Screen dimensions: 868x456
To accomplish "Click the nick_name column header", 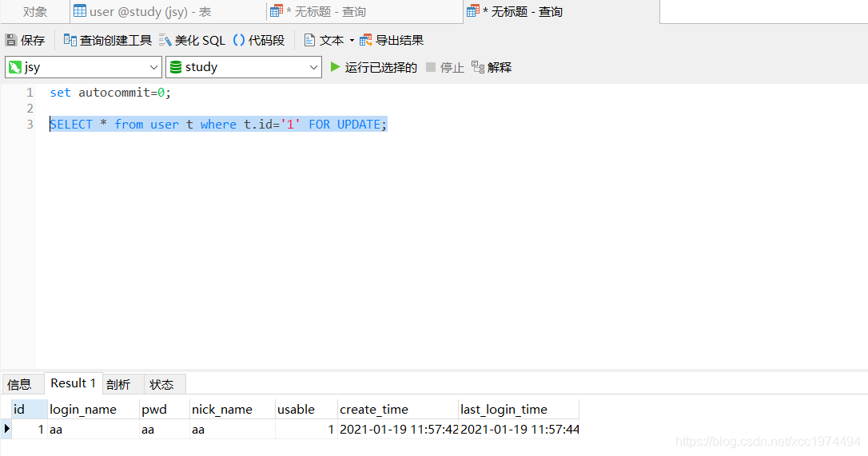I will tap(233, 410).
